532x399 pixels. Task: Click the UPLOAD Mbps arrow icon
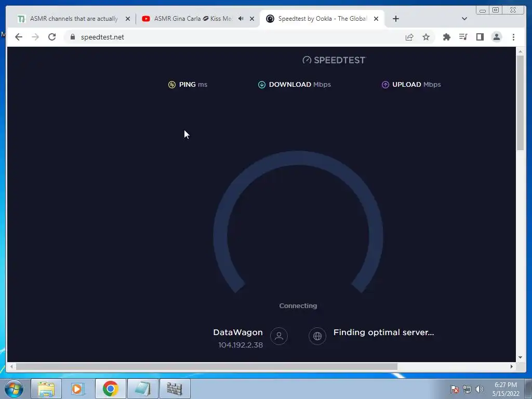(x=385, y=85)
